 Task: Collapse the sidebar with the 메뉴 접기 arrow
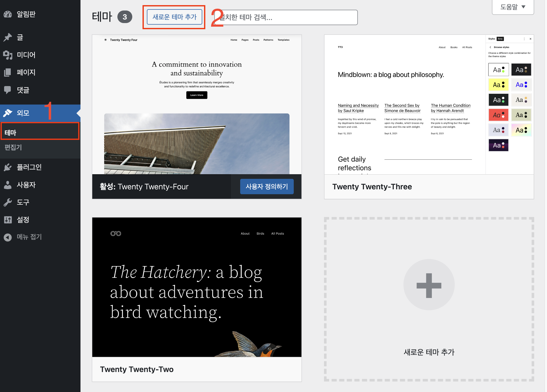(x=8, y=237)
